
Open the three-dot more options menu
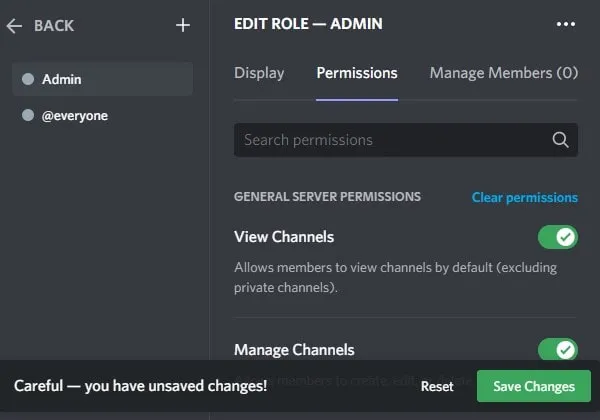click(566, 24)
